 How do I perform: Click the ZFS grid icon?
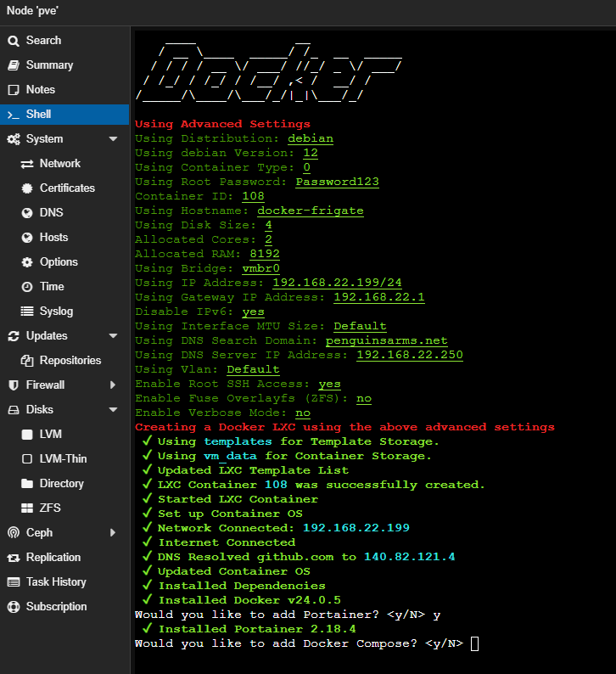pyautogui.click(x=27, y=508)
